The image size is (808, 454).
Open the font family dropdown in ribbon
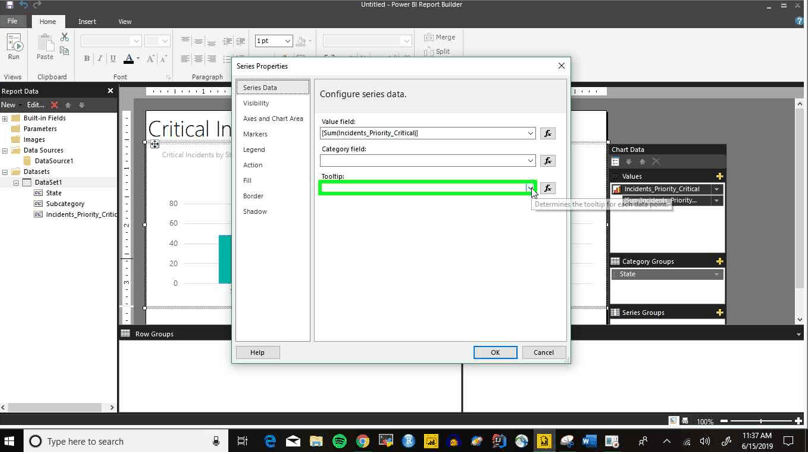click(136, 41)
